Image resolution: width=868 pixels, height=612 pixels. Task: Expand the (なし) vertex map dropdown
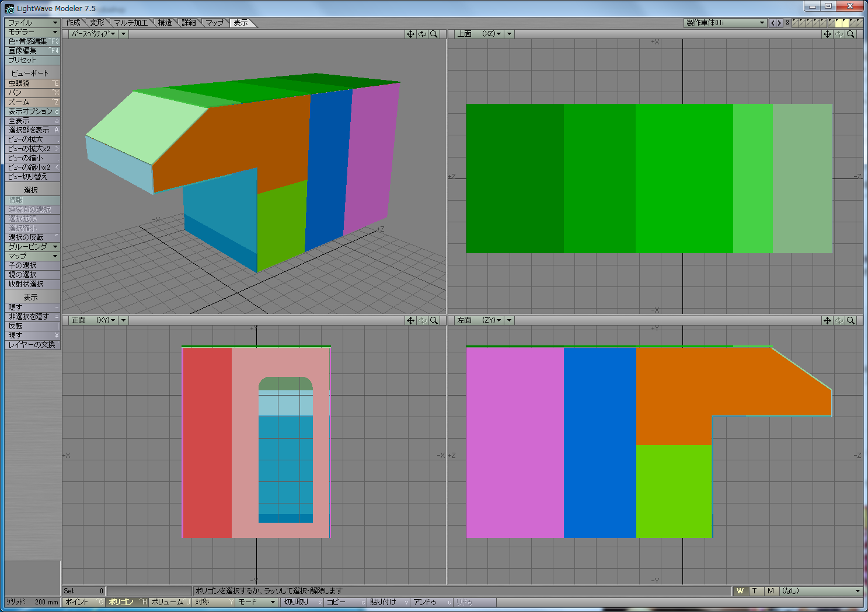(821, 591)
